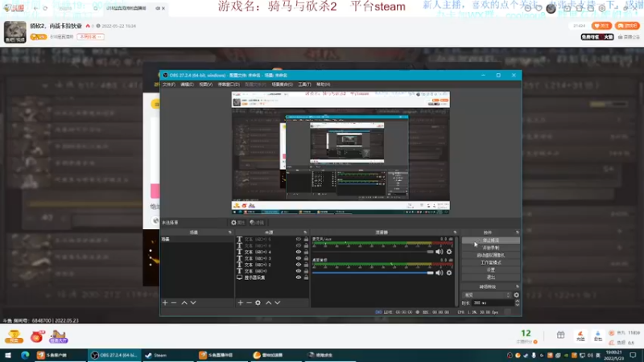
Task: Open the desktop audio settings gear
Action: point(449,273)
